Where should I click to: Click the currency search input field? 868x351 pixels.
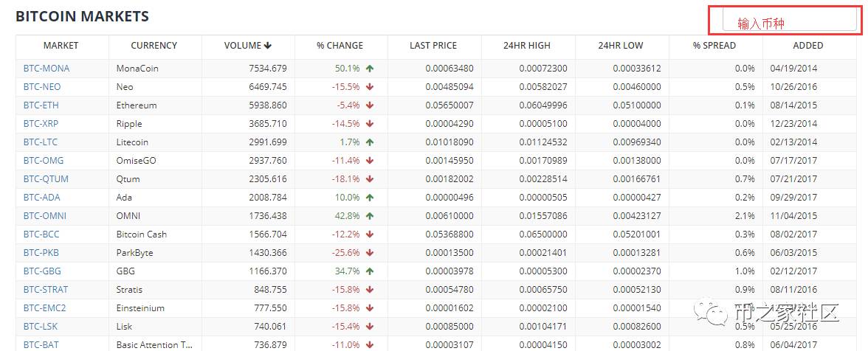click(790, 21)
